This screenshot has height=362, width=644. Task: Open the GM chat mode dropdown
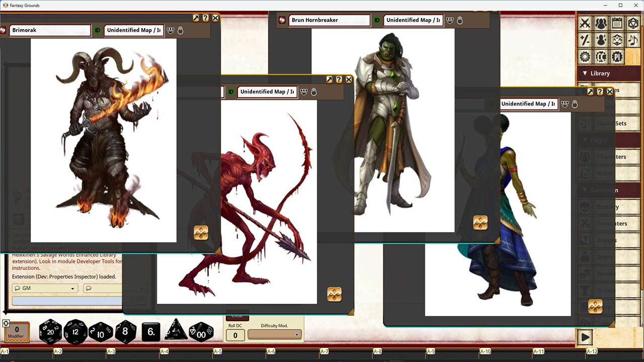44,288
